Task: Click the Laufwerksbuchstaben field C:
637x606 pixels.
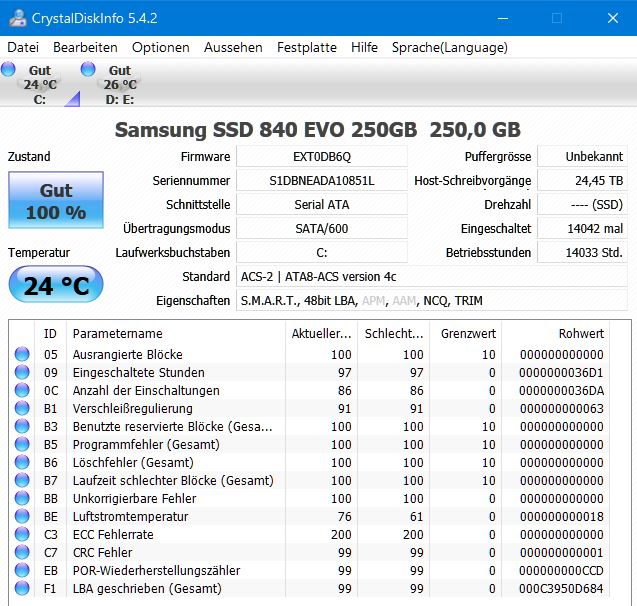Action: (x=322, y=252)
